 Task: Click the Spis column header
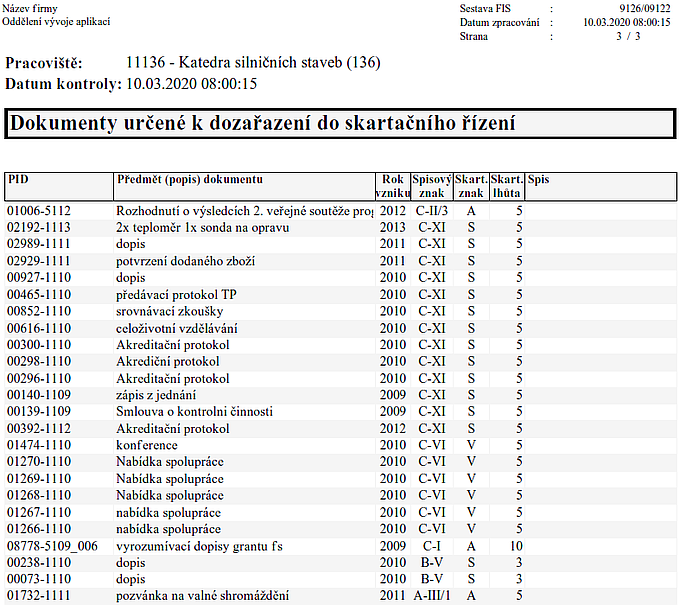pos(600,186)
